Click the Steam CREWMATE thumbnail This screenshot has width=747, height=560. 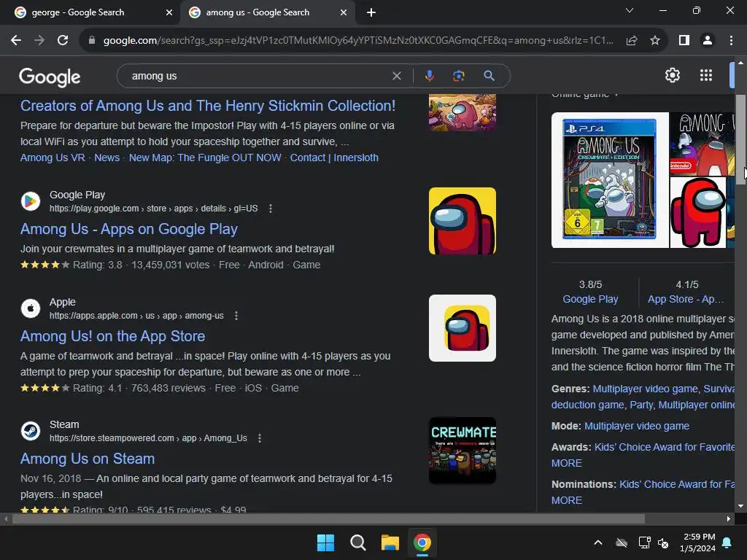coord(462,451)
